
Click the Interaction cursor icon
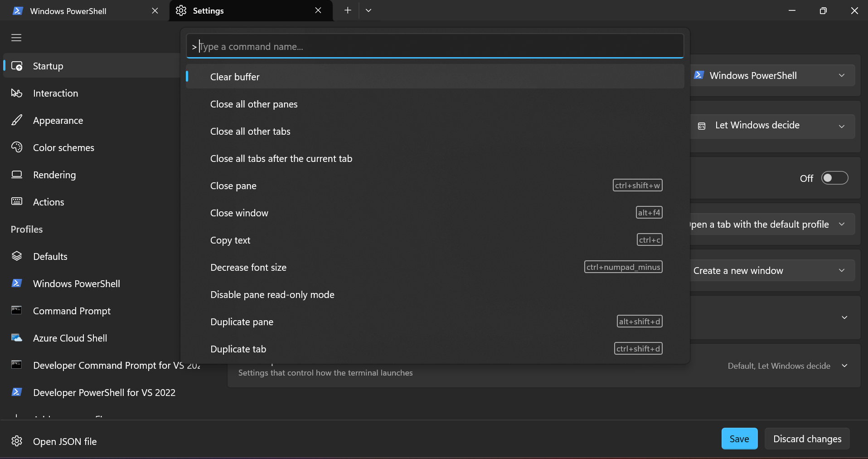pos(17,93)
